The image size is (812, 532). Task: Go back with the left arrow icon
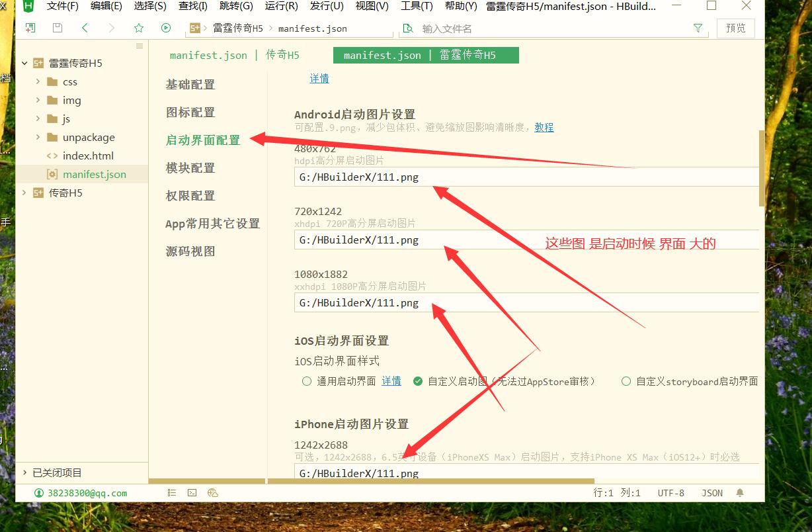coord(85,28)
